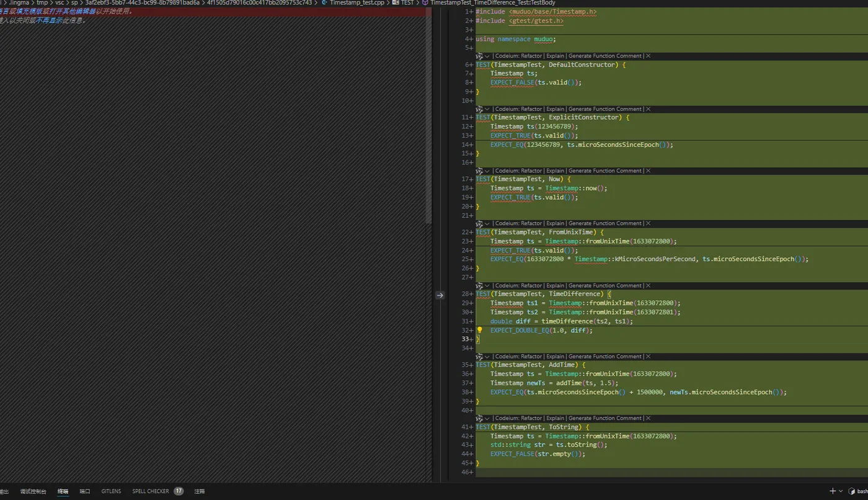Switch to the 调试控制台 panel tab

click(33, 491)
